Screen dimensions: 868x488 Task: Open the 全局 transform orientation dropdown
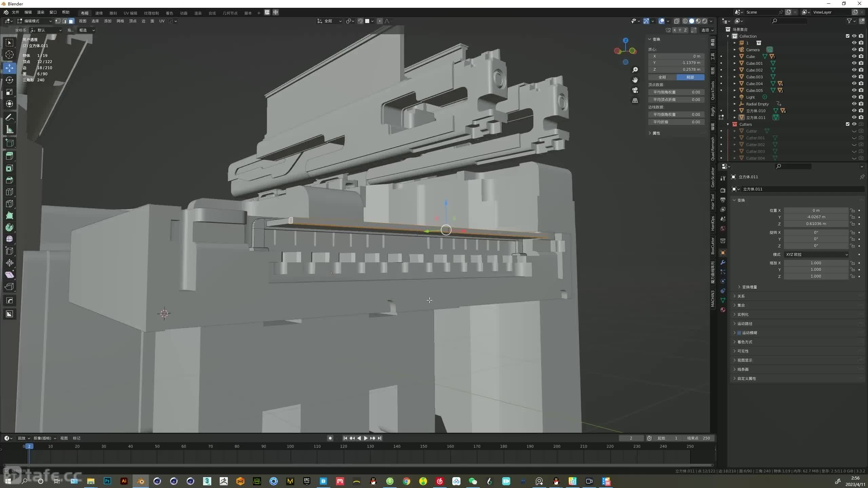coord(330,21)
